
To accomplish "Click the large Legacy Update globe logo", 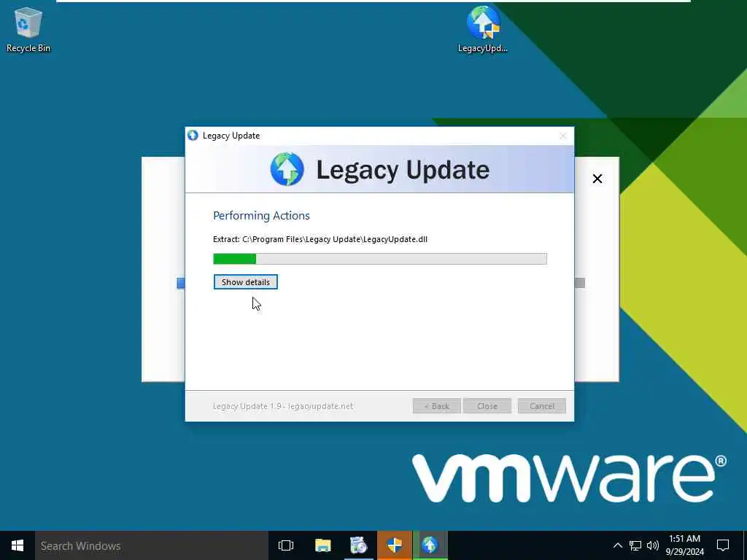I will 287,169.
